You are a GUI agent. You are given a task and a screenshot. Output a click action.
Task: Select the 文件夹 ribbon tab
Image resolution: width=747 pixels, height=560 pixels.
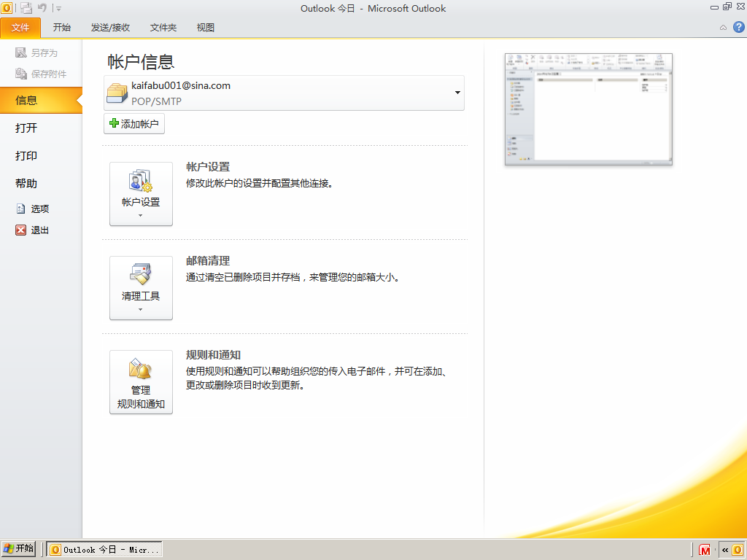(x=163, y=28)
